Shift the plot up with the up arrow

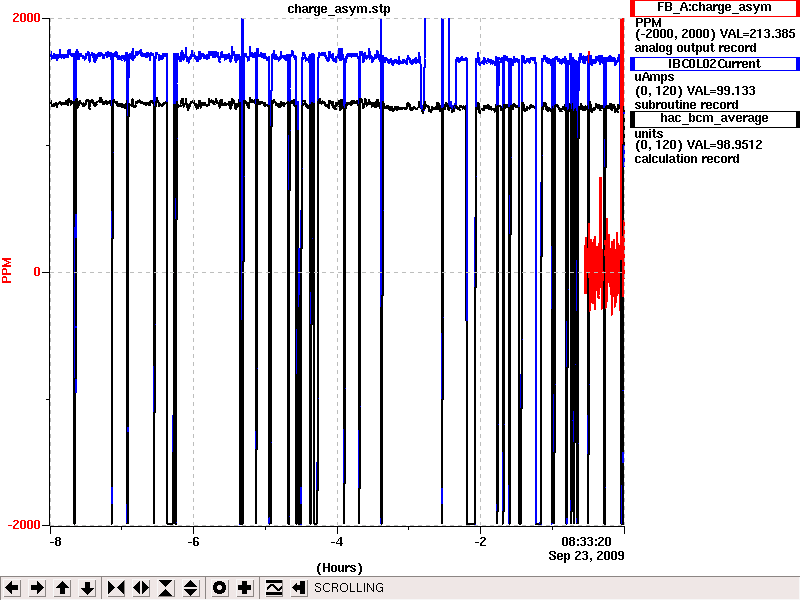tap(62, 588)
